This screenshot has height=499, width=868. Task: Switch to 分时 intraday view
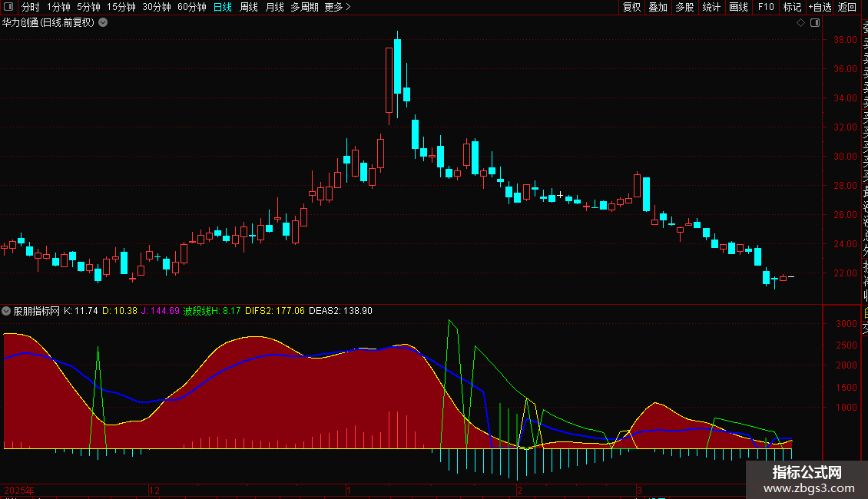click(31, 7)
